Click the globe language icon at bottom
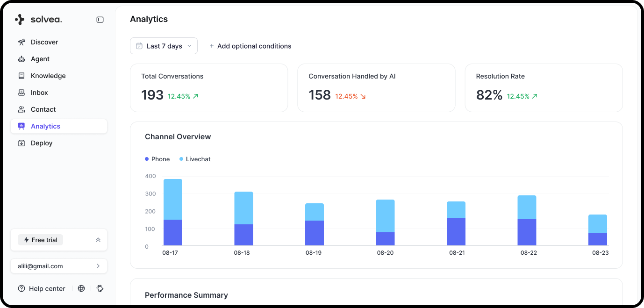Viewport: 644px width, 308px height. click(x=81, y=288)
